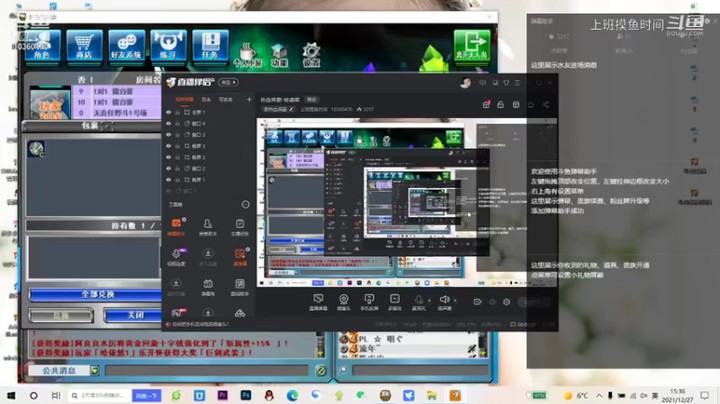Viewport: 720px width, 404px height.
Task: Toggle the lock for 全屏 1 source
Action: click(177, 112)
